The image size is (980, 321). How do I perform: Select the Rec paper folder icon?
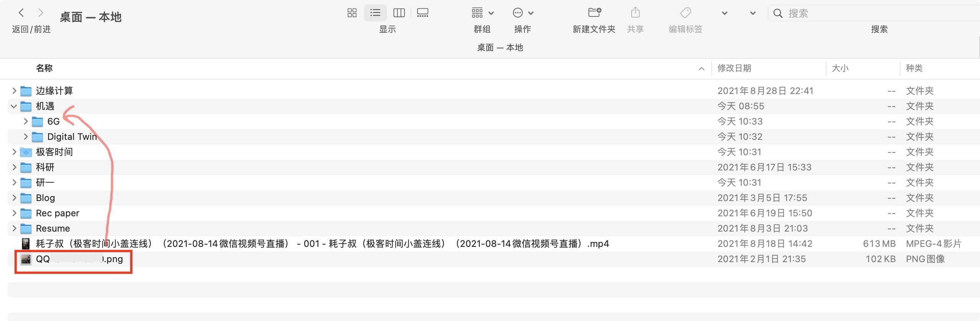pos(26,213)
